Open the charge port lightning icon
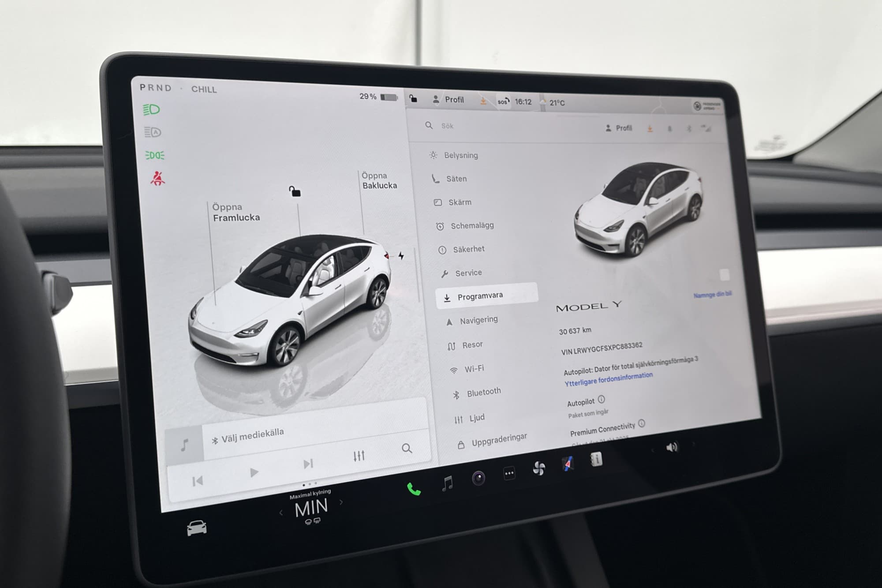Image resolution: width=882 pixels, height=588 pixels. (401, 255)
